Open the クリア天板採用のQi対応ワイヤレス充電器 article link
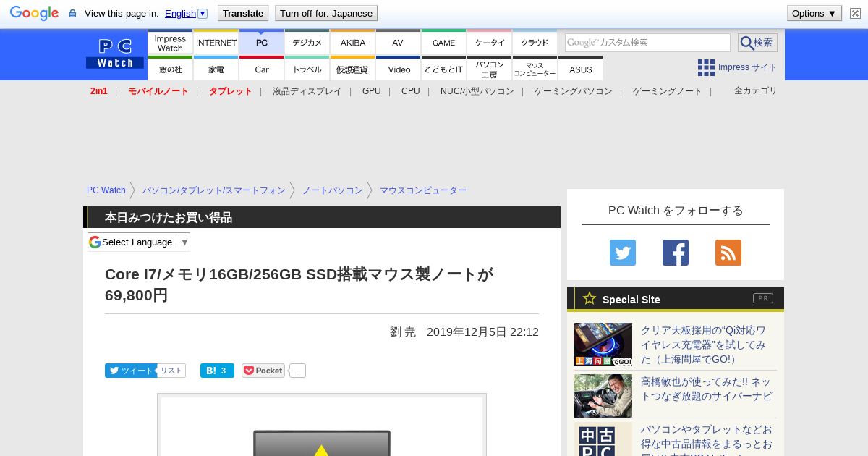The width and height of the screenshot is (868, 456). pyautogui.click(x=703, y=345)
